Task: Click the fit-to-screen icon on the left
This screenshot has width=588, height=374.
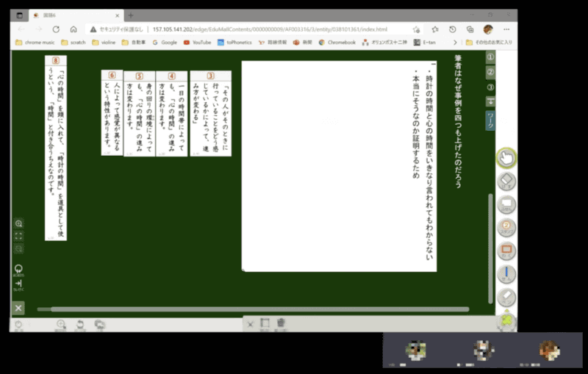Action: 18,236
